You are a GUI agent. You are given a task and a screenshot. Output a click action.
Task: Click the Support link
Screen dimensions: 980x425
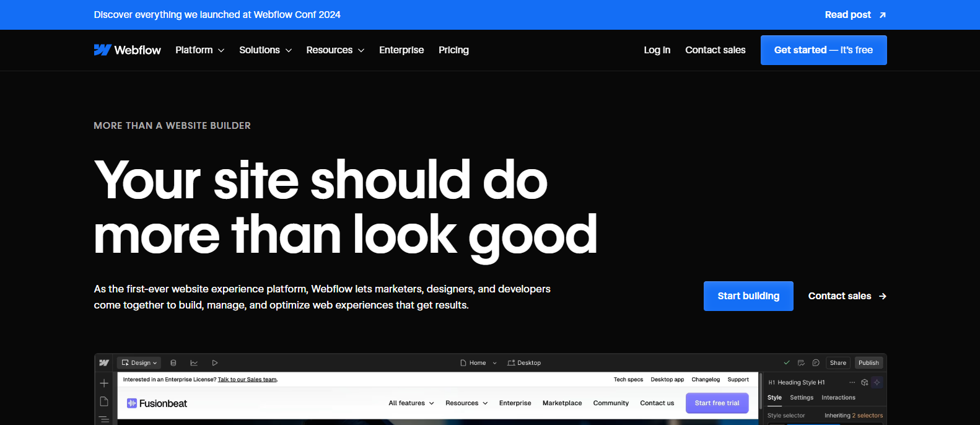pos(738,380)
